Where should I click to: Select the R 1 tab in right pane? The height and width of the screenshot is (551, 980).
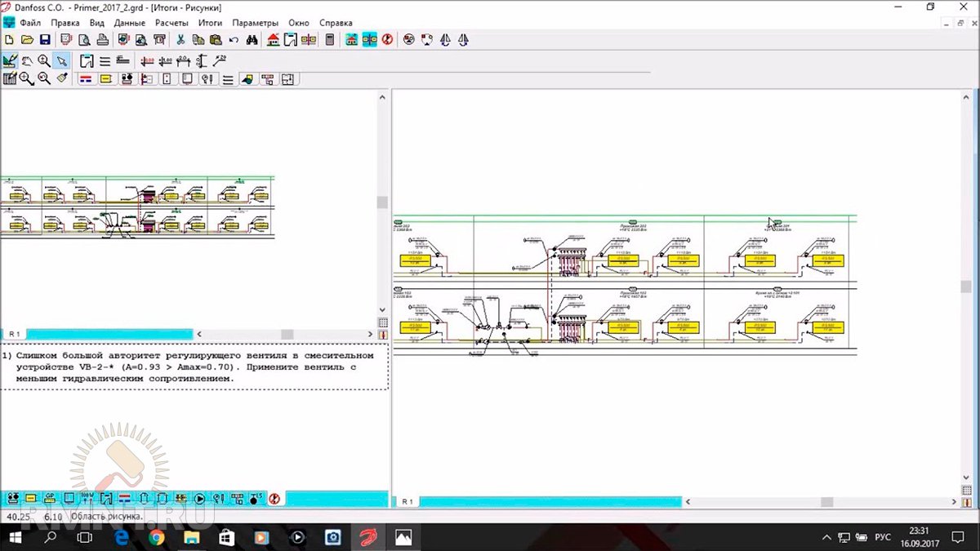coord(407,501)
